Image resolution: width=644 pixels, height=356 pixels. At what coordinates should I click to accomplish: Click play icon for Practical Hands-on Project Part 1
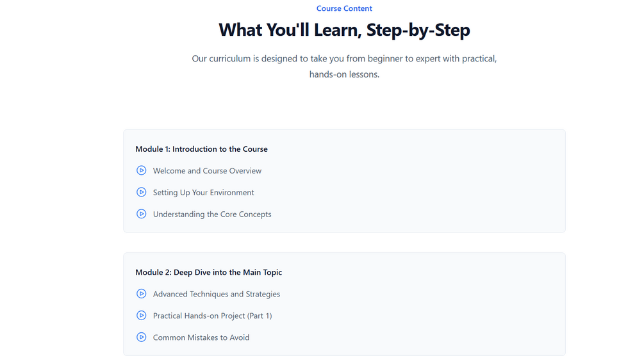click(x=142, y=316)
